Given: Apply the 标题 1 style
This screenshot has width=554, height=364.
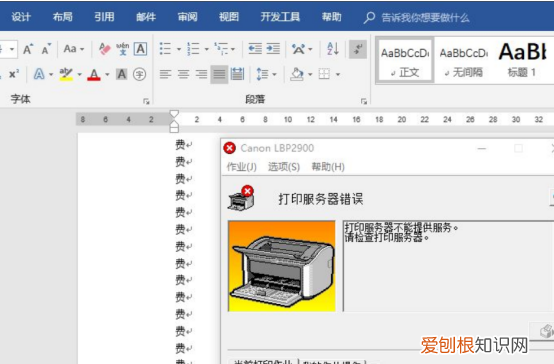Looking at the screenshot, I should [x=522, y=60].
